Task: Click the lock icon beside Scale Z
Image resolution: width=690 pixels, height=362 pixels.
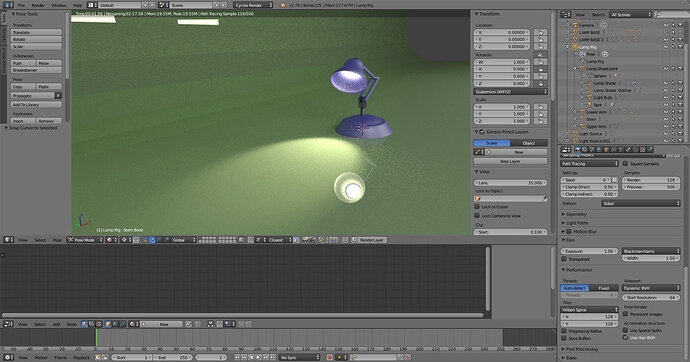Action: click(x=540, y=121)
